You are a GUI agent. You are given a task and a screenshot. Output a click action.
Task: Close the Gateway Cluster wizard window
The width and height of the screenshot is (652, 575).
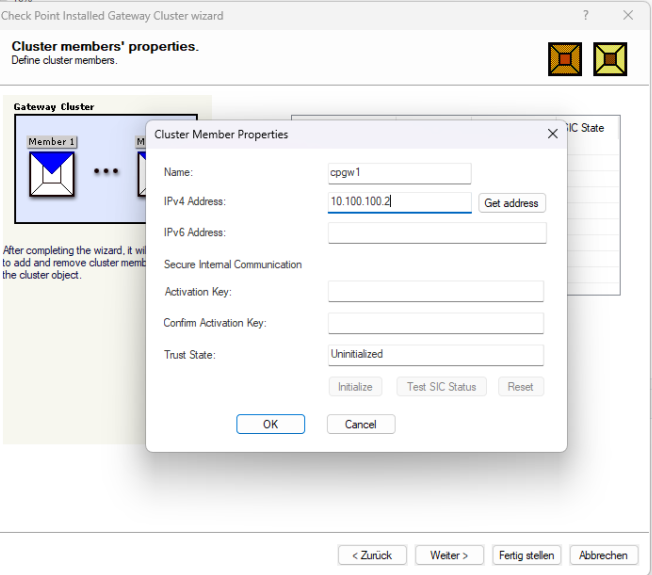[628, 16]
